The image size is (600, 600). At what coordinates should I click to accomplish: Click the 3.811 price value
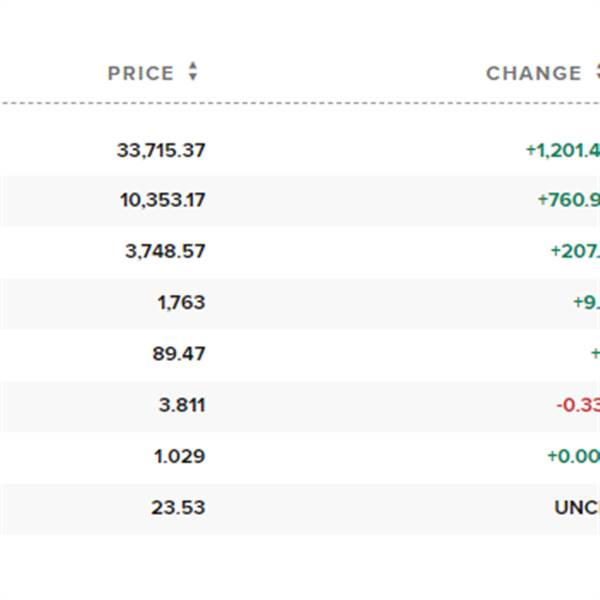pyautogui.click(x=181, y=405)
